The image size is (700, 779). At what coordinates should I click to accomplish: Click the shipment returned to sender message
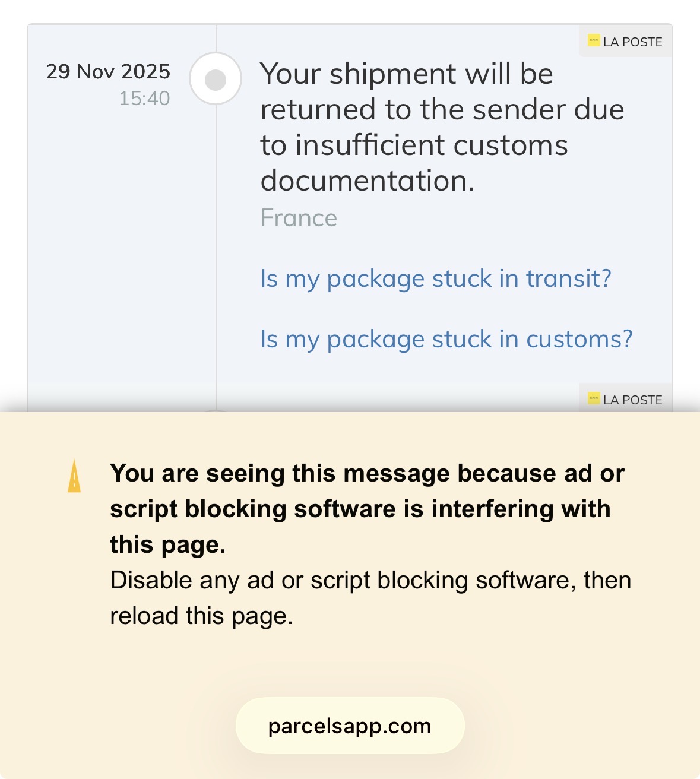point(442,110)
